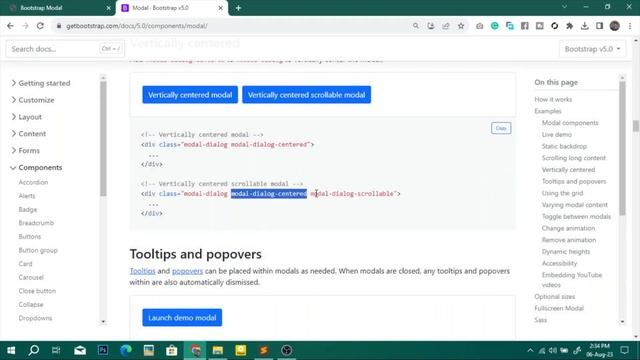Viewport: 640px width, 360px height.
Task: Jump to Fullscreen Modal in contents
Action: click(x=559, y=309)
